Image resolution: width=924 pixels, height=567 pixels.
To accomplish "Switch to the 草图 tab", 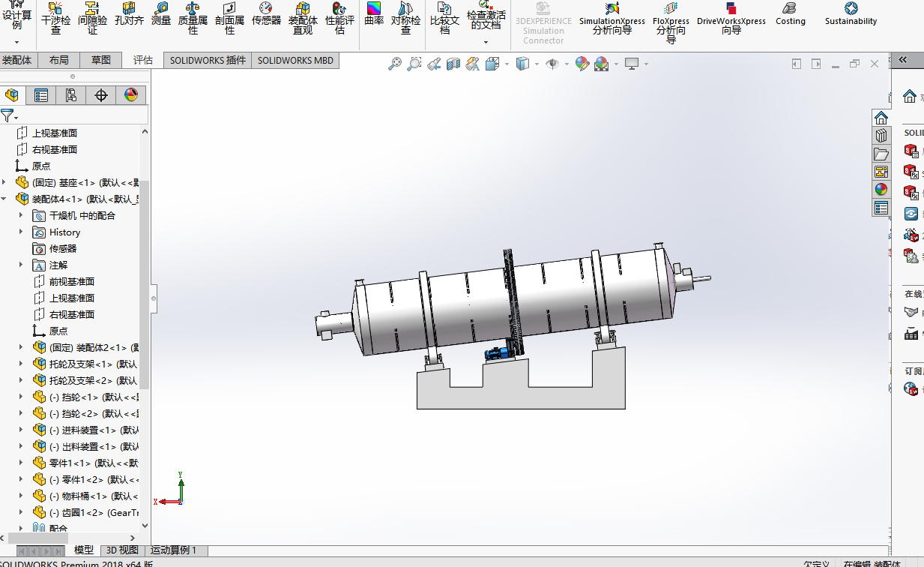I will click(x=101, y=60).
